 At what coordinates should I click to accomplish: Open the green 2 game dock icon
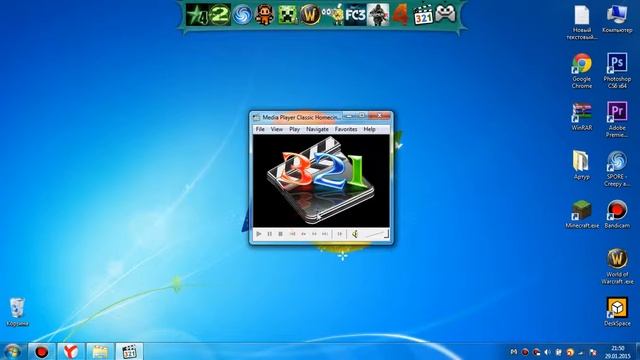coord(220,15)
